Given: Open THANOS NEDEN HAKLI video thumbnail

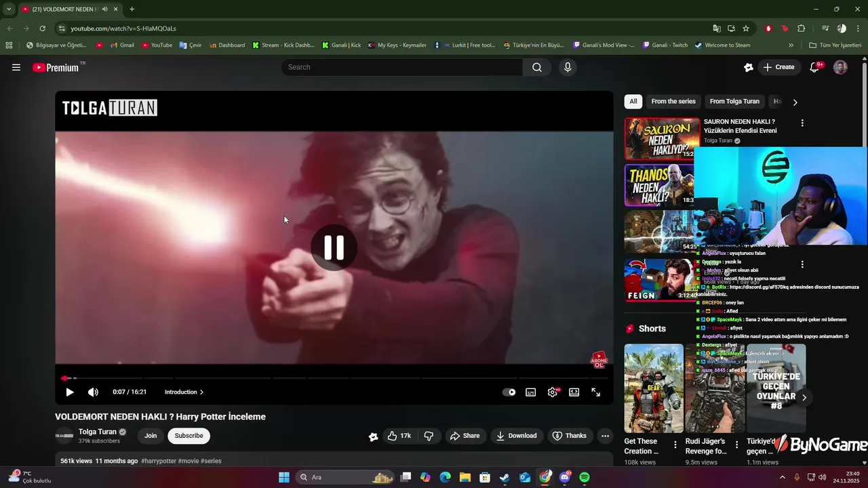Looking at the screenshot, I should pos(659,185).
